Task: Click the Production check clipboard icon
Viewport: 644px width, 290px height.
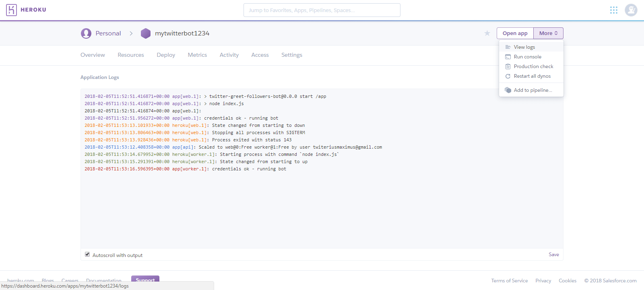Action: click(x=508, y=66)
